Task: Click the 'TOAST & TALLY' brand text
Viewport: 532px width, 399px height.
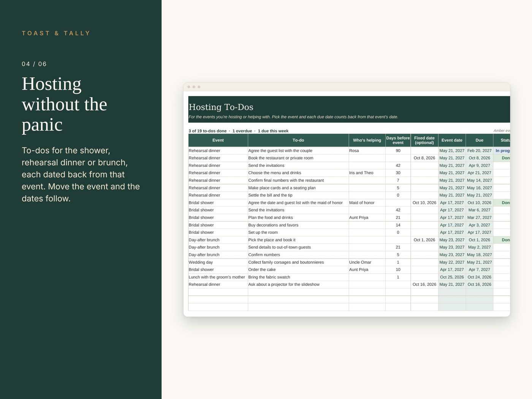Action: click(56, 33)
